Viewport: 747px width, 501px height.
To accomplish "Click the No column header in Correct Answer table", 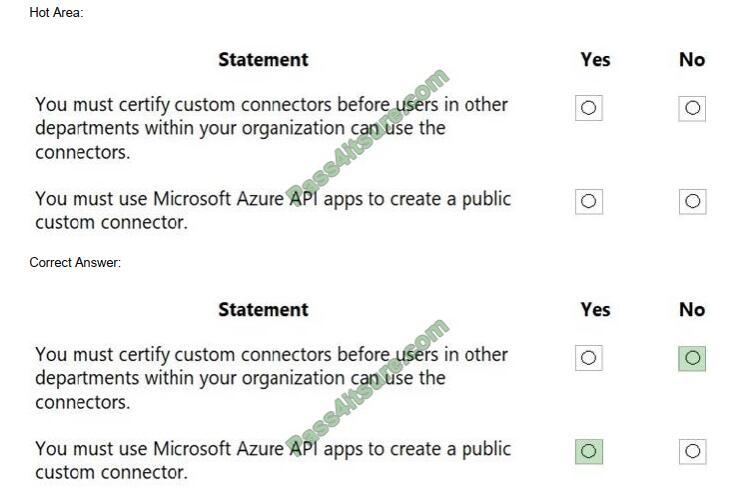I will click(692, 310).
